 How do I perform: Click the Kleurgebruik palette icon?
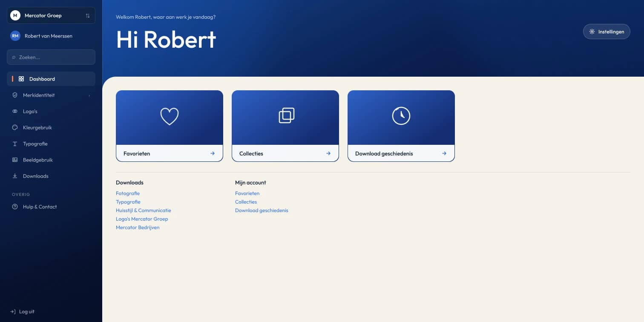[15, 127]
